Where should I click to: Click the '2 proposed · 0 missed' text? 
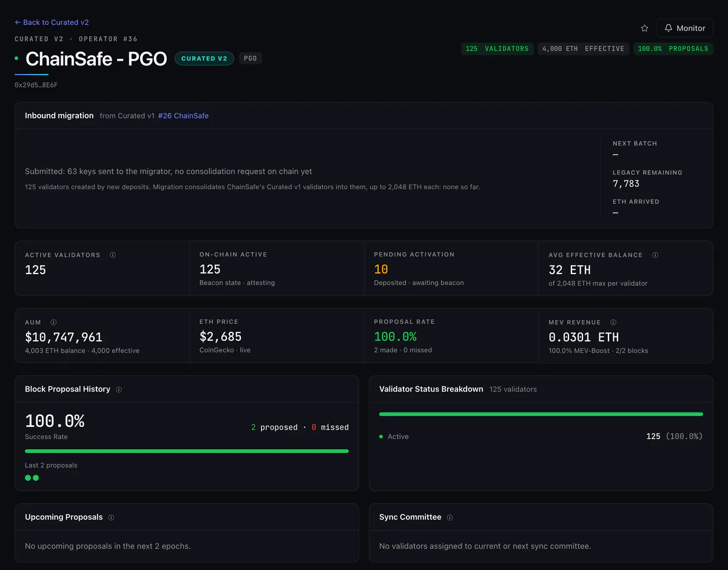[x=300, y=428]
